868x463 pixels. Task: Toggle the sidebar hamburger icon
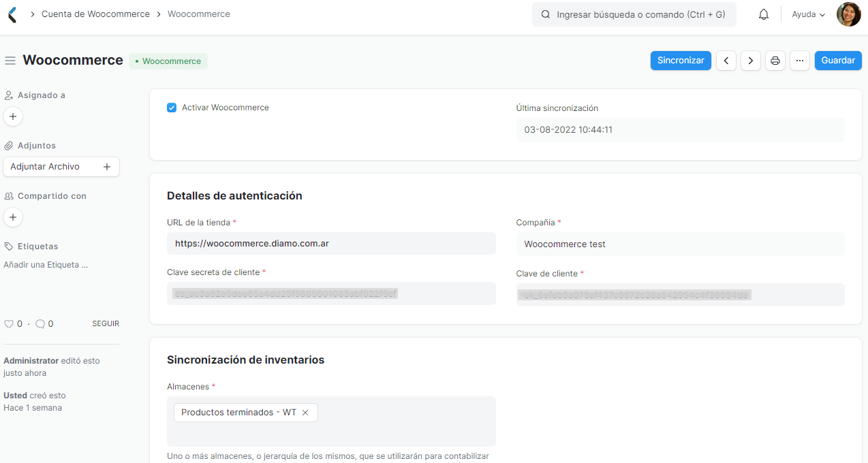10,61
